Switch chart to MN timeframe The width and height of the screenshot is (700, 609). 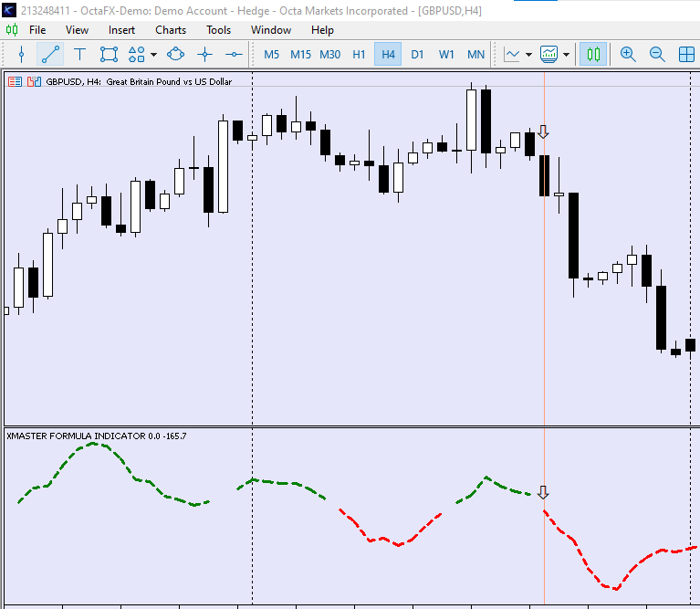coord(475,55)
